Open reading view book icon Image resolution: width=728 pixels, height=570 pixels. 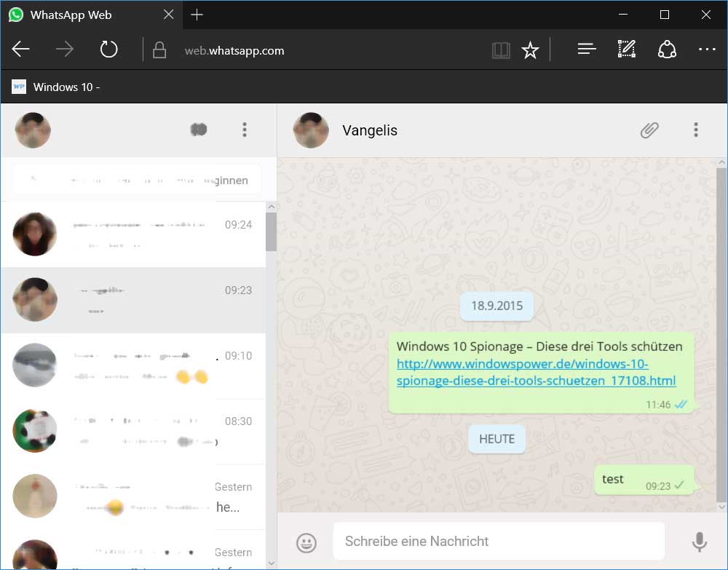(501, 50)
